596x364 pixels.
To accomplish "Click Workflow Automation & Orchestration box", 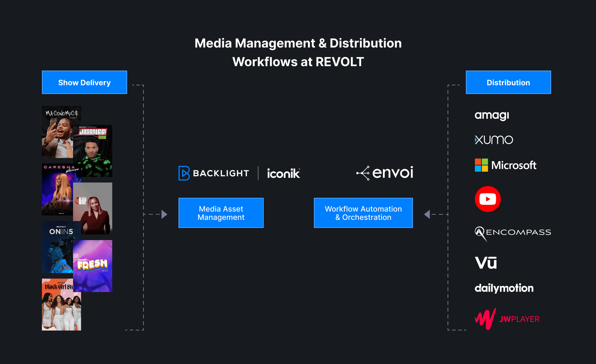I will [x=363, y=213].
